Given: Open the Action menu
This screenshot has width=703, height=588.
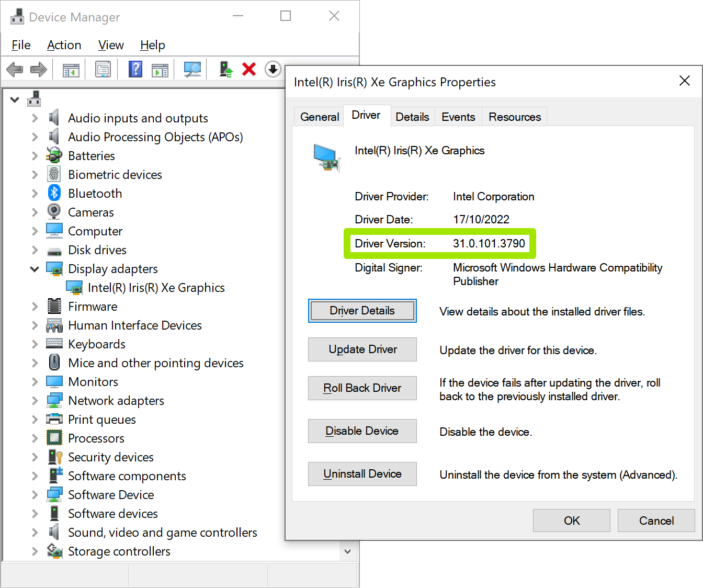Looking at the screenshot, I should tap(64, 45).
